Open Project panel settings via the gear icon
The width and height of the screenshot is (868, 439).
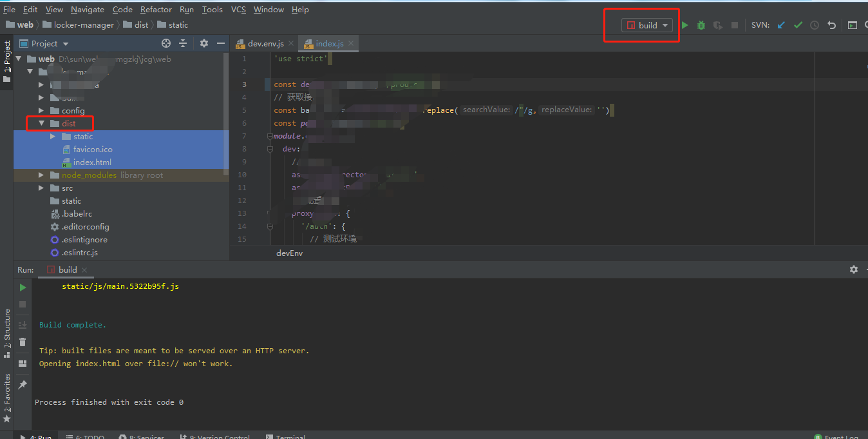coord(203,43)
